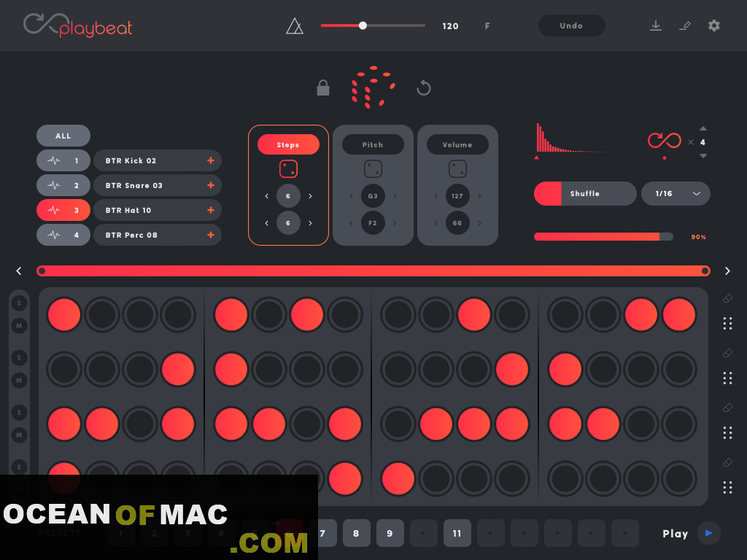Decrease upper Steps value with left chevron

pos(267,196)
